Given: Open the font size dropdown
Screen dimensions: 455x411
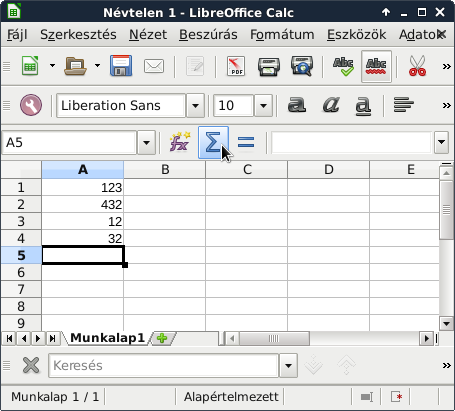Looking at the screenshot, I should [263, 106].
